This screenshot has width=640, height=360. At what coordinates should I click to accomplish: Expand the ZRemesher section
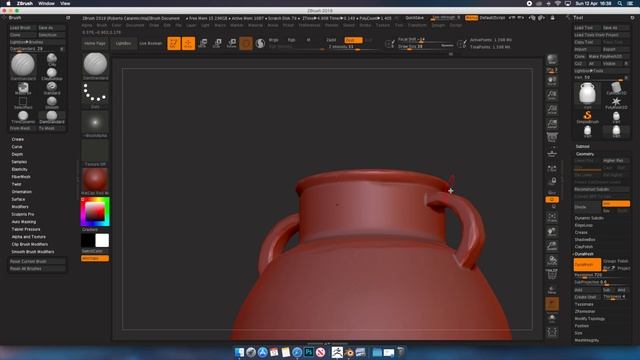(x=585, y=311)
